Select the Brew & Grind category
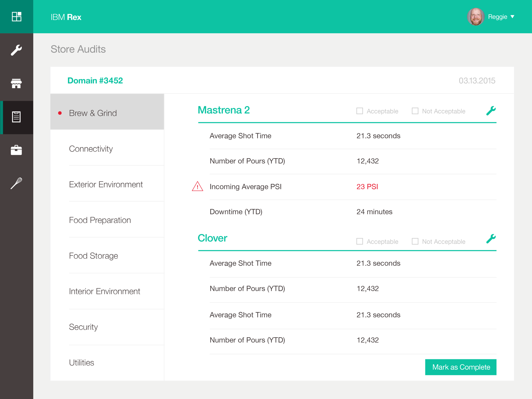The image size is (532, 399). [x=107, y=112]
